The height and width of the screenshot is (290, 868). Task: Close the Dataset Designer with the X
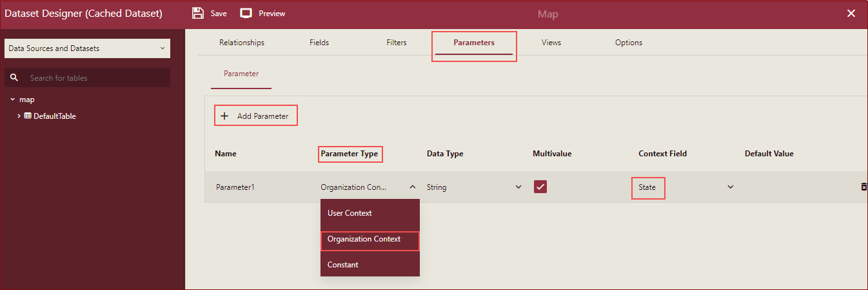(x=851, y=13)
